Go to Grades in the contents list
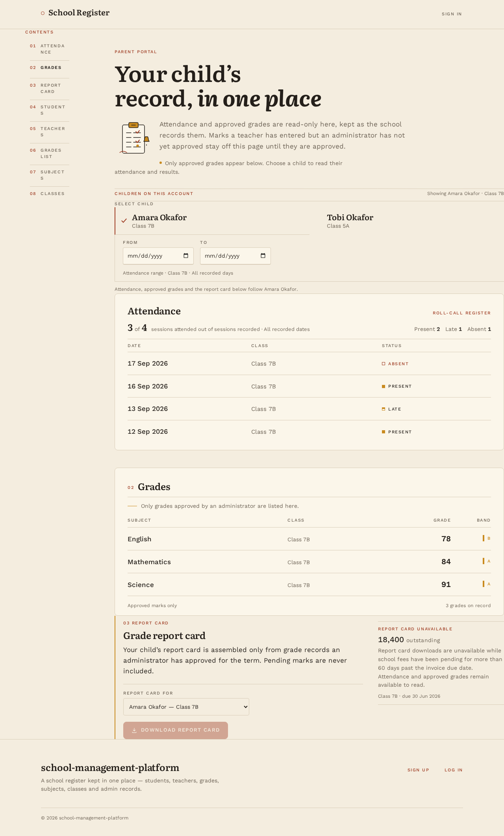 coord(50,68)
